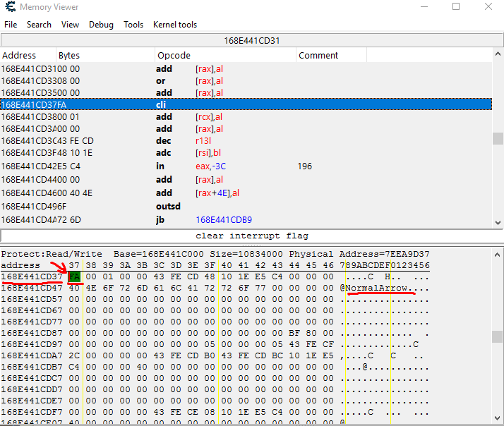The image size is (504, 426).
Task: Select the or [rax],al row
Action: 246,80
